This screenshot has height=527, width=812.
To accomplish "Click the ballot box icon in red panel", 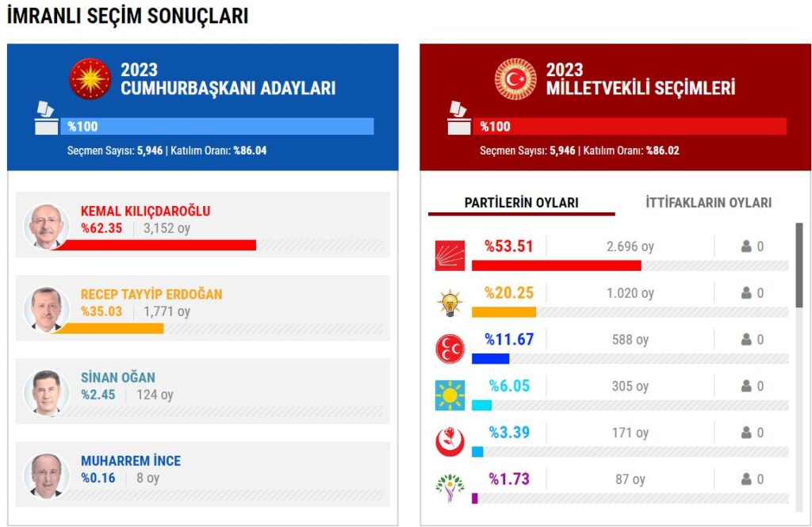I will click(458, 120).
